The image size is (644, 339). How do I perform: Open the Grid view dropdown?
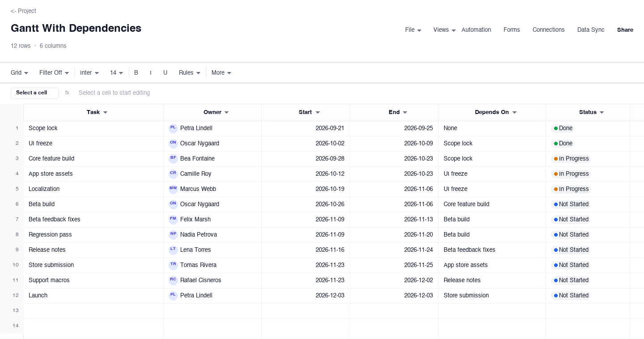[20, 72]
